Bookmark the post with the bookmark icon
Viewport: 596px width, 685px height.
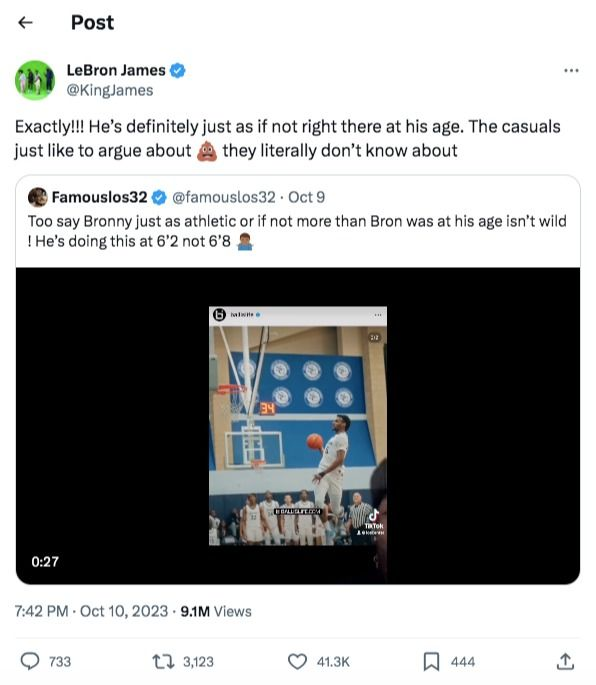431,661
